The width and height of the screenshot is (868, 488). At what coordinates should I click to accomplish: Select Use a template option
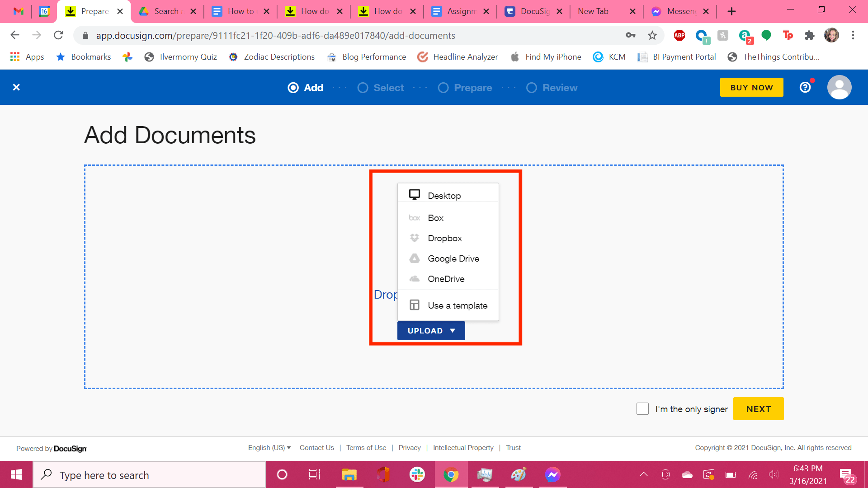pos(457,305)
